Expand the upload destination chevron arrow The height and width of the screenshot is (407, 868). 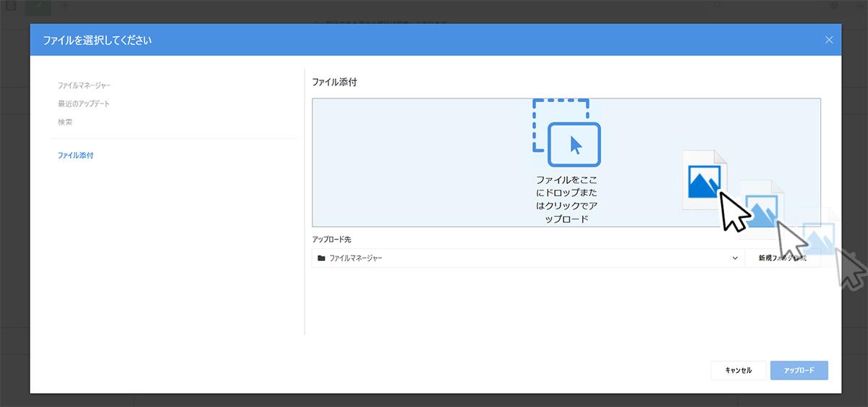point(736,258)
